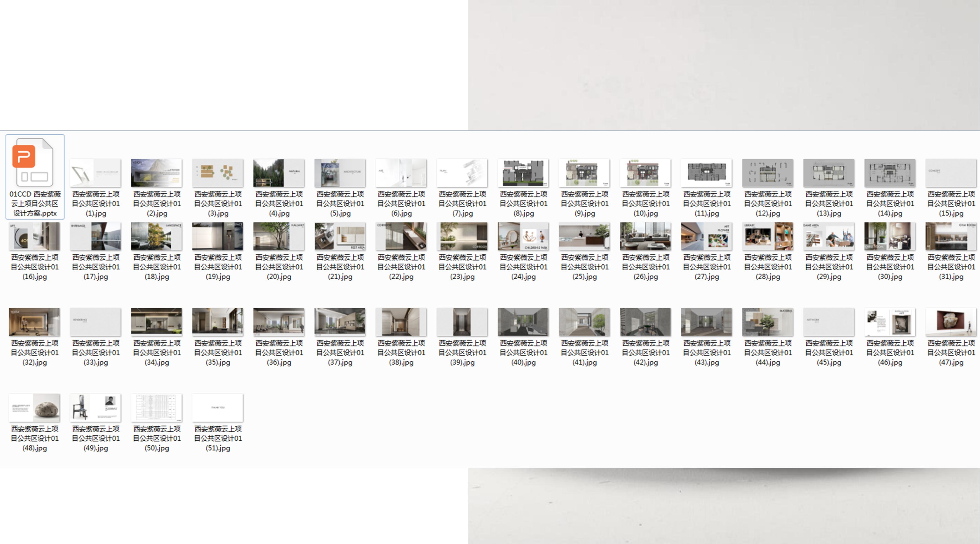Select Library slide thumbnail (28).jpg

click(x=768, y=236)
